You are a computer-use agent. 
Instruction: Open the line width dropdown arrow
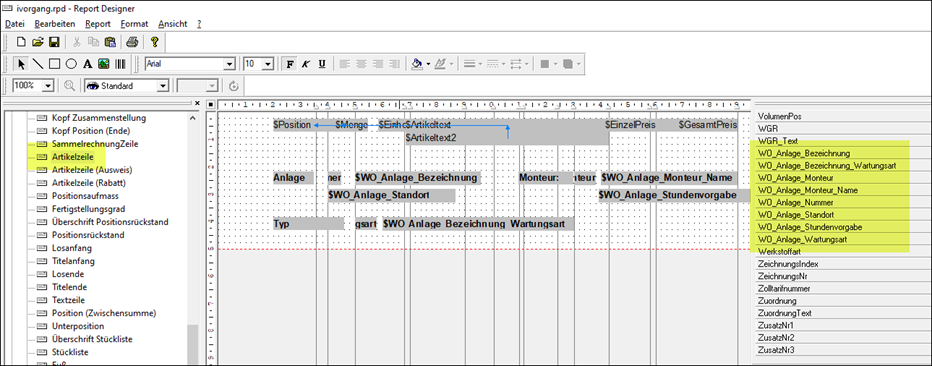pyautogui.click(x=480, y=64)
